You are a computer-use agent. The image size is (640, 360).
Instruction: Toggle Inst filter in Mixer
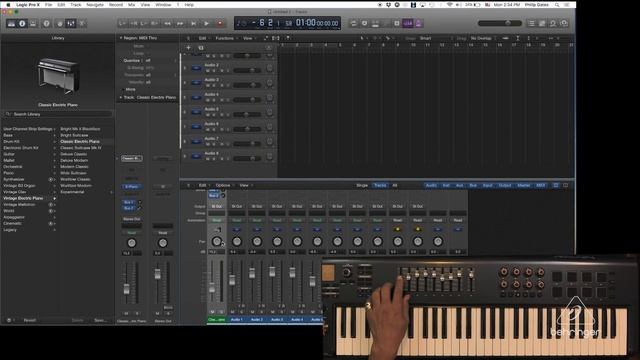[x=446, y=185]
